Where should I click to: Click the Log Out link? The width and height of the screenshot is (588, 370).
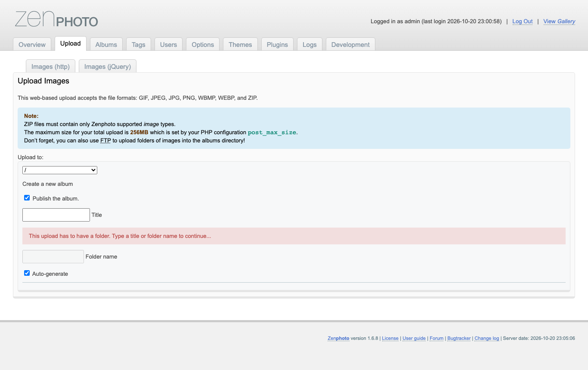(523, 22)
